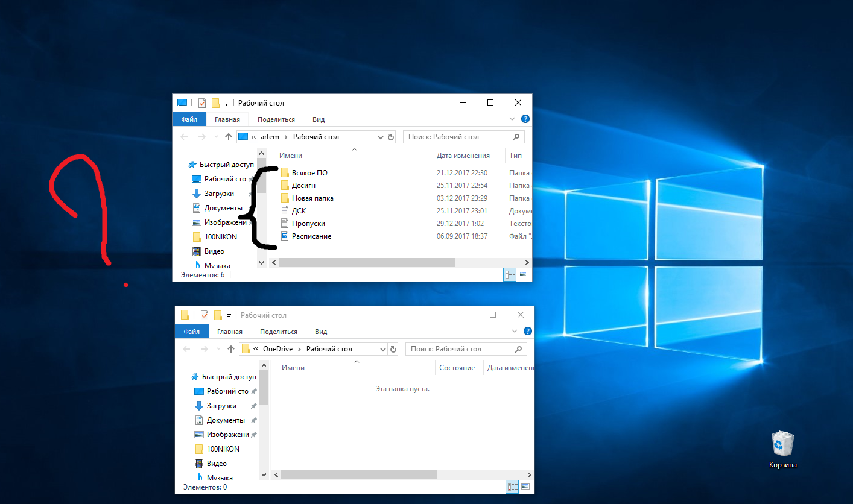Switch bottom window to details view

(512, 487)
